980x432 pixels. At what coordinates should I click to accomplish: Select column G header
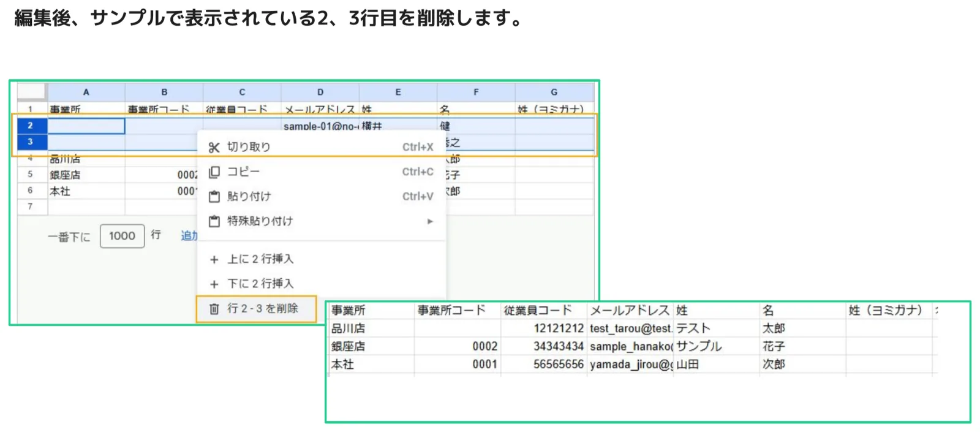554,92
